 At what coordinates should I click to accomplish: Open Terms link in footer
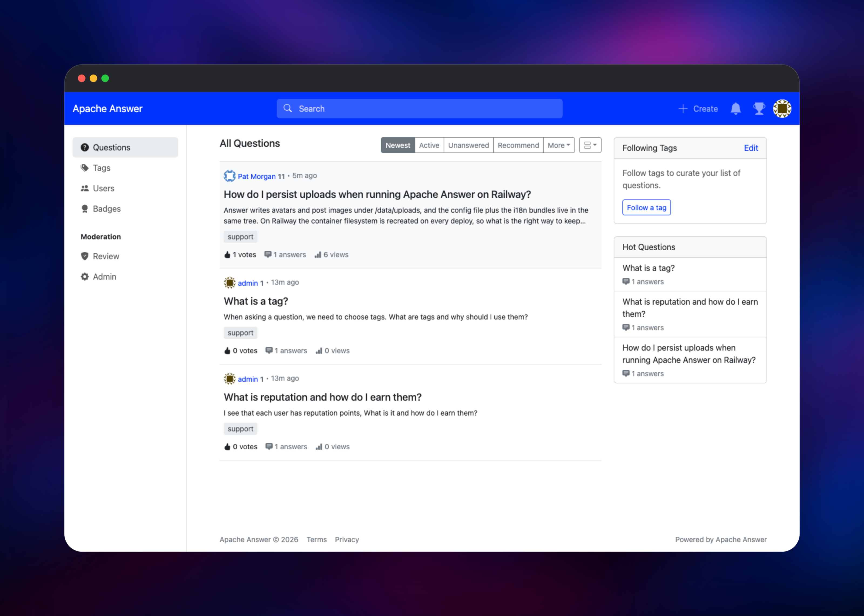(316, 539)
